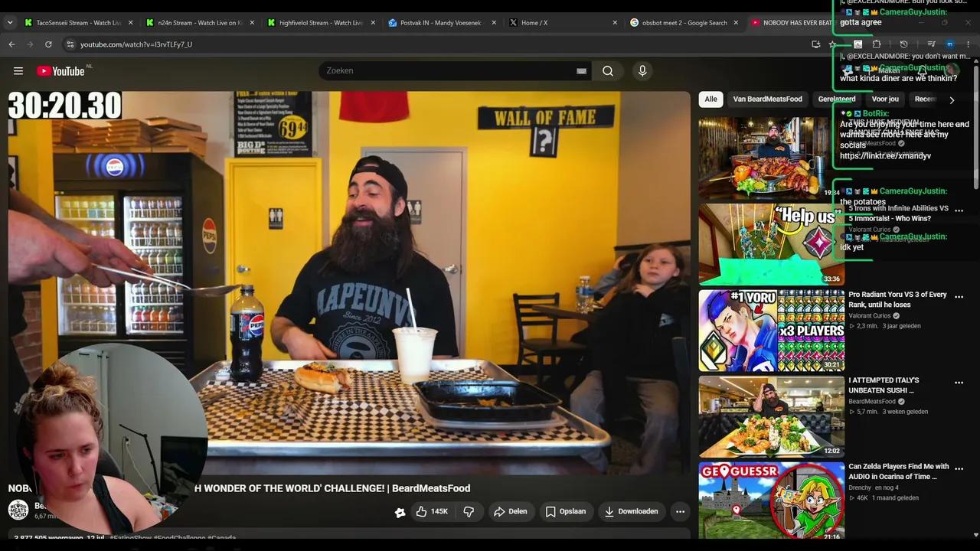Click the Zoeken search field
This screenshot has height=551, width=980.
point(456,71)
